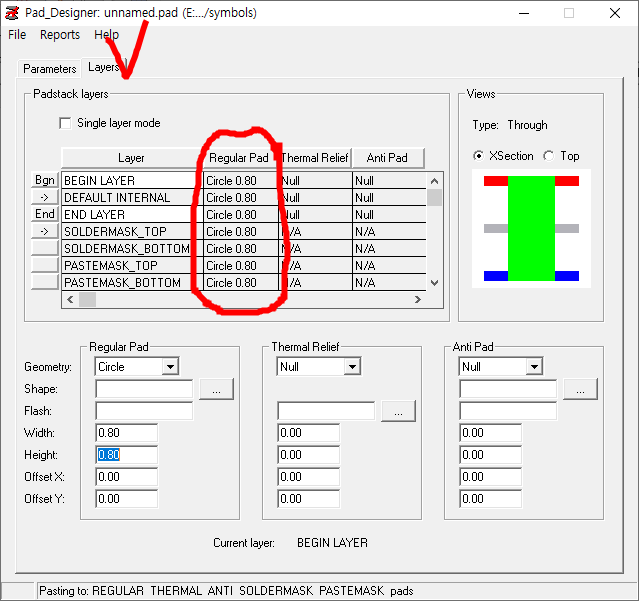Click the Thermal Relief Height field

click(x=308, y=455)
